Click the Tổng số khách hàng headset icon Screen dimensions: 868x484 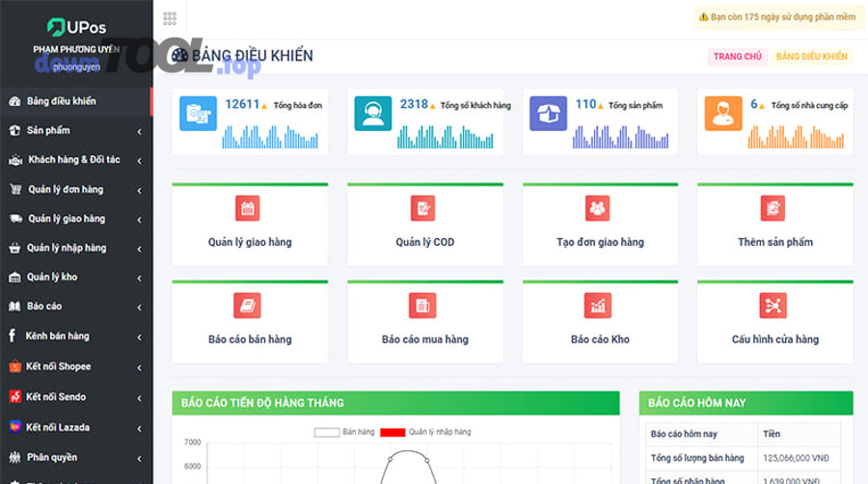coord(373,114)
